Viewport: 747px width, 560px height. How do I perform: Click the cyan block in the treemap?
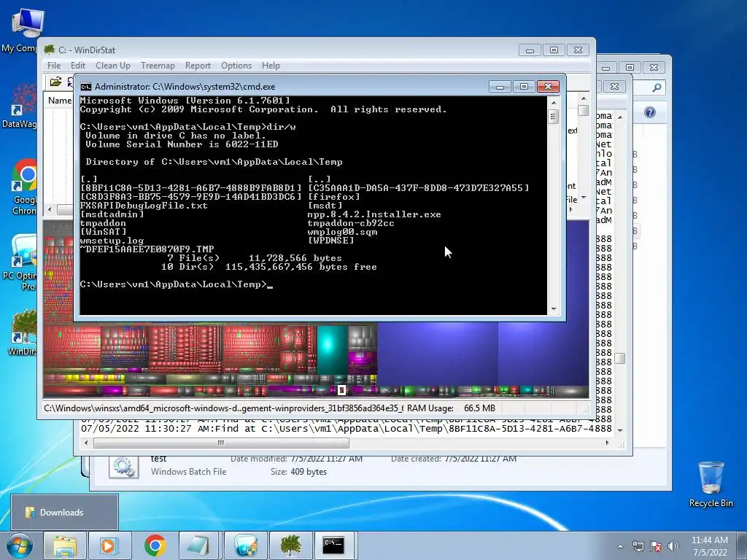pyautogui.click(x=332, y=349)
